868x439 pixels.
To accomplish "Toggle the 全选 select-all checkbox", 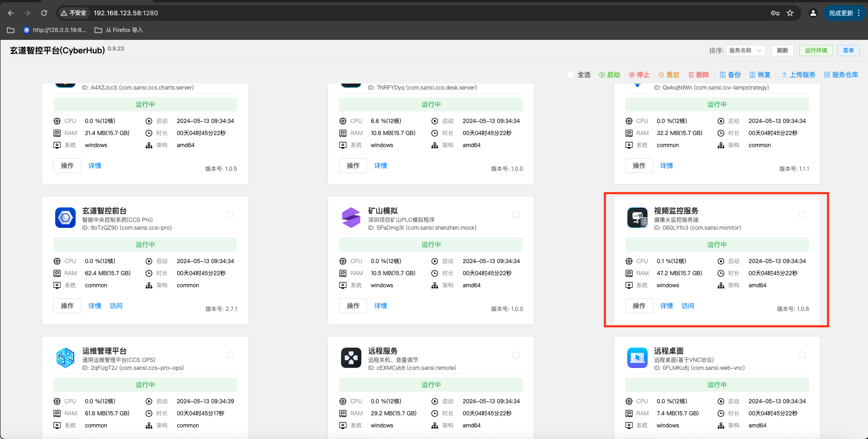I will pyautogui.click(x=571, y=75).
